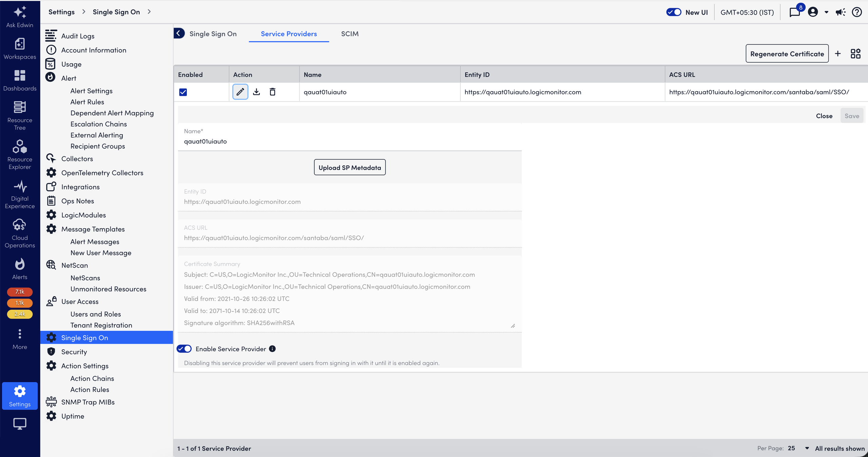Collapse the settings menu with the back chevron
868x457 pixels.
[179, 33]
